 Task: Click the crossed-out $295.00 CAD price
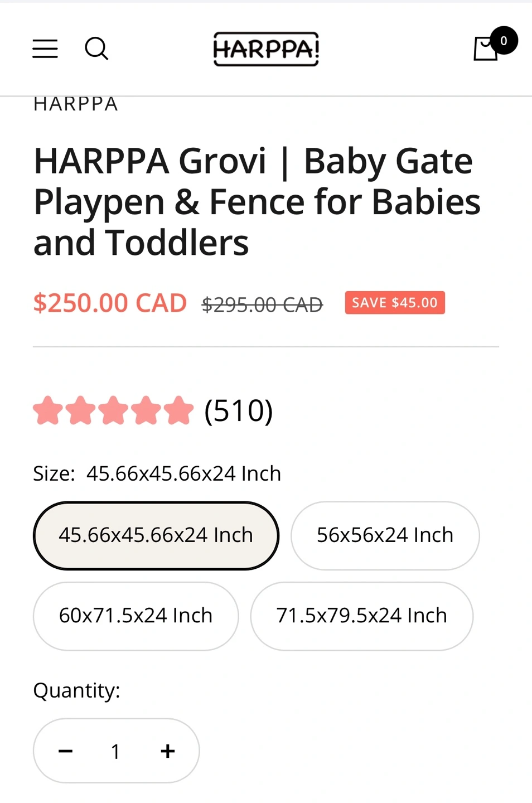263,305
